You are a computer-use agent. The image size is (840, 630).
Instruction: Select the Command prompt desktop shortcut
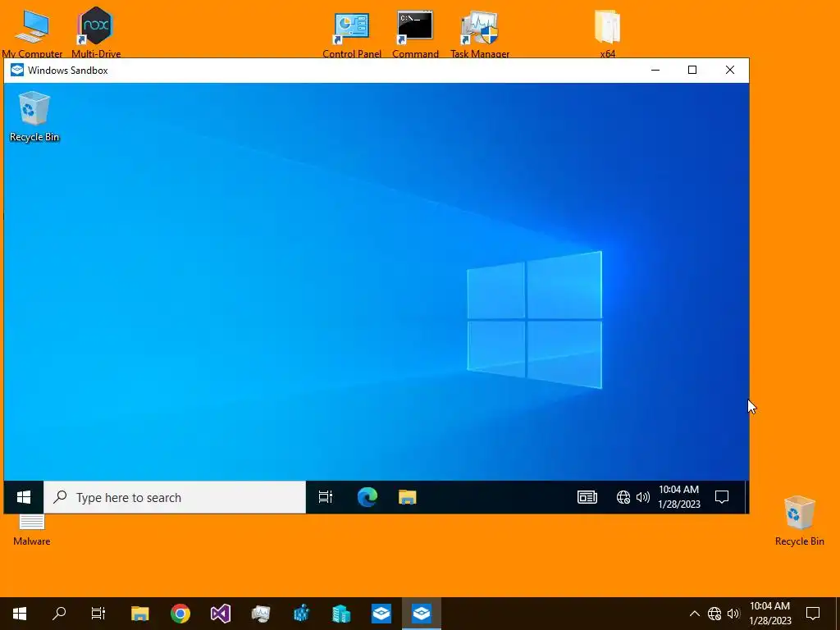(415, 34)
